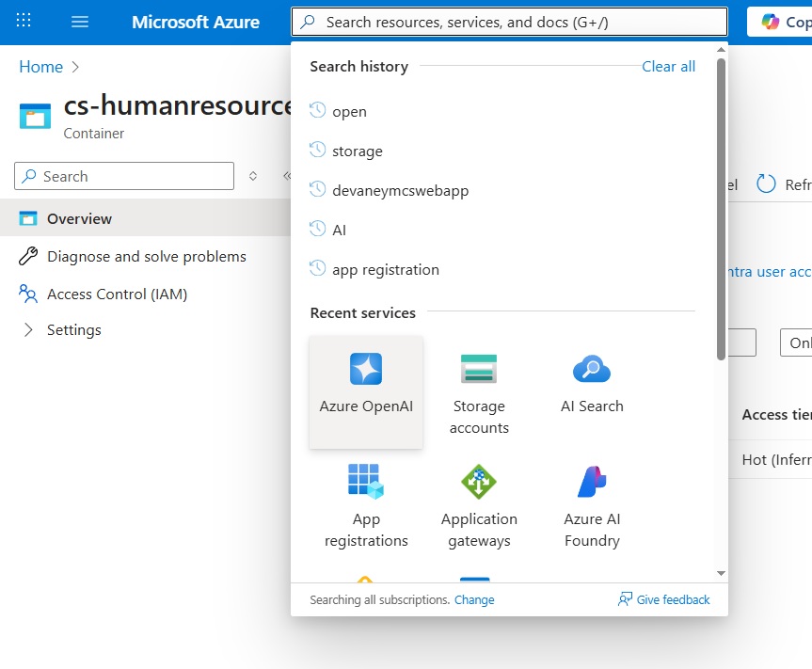Viewport: 812px width, 669px height.
Task: Open the hamburger portal menu
Action: point(80,22)
